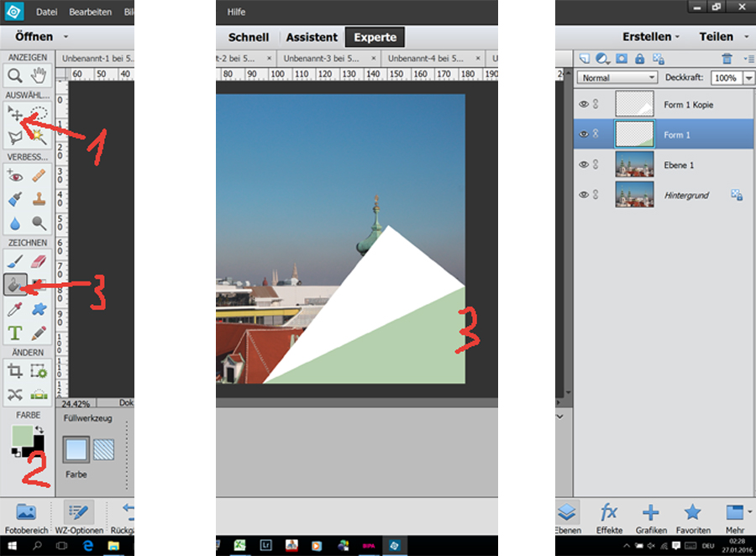The height and width of the screenshot is (556, 756).
Task: Open the Deckkraft opacity dropdown arrow
Action: pos(748,77)
